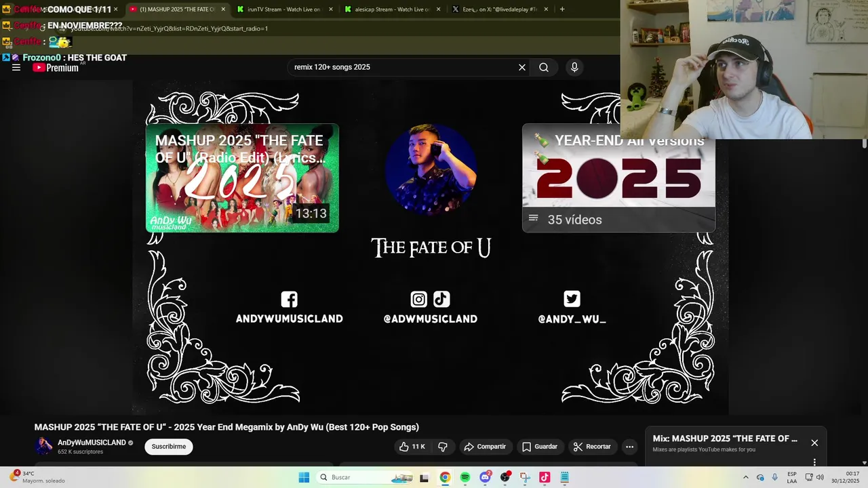Go to the YouTube Premium home logo
The width and height of the screenshot is (868, 488).
click(56, 67)
